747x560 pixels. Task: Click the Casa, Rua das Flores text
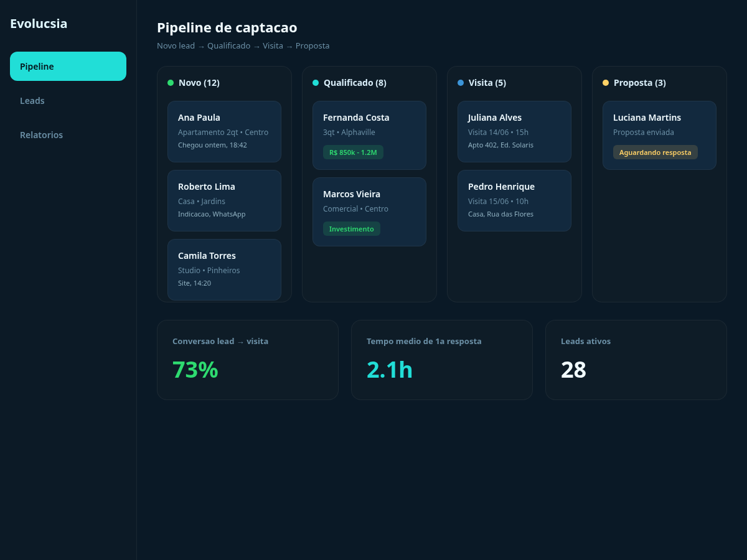500,214
